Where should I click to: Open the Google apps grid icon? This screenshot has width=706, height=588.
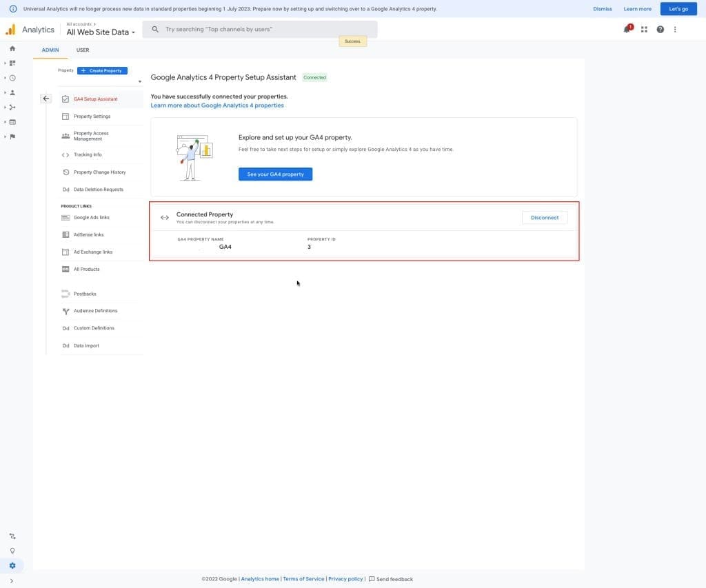pyautogui.click(x=644, y=30)
